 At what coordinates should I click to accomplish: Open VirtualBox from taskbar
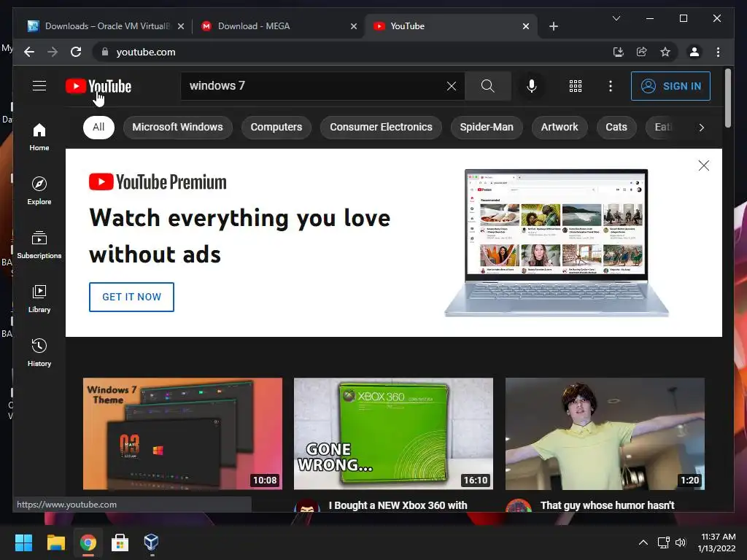tap(152, 542)
